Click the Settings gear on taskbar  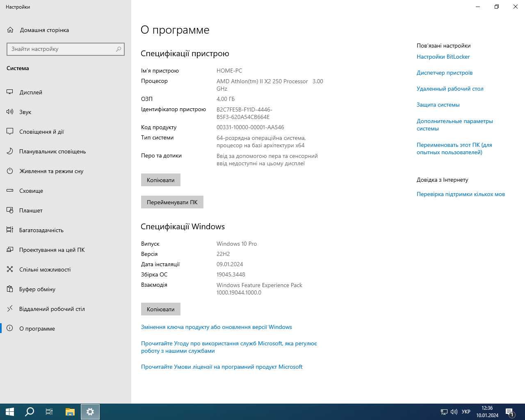(90, 412)
